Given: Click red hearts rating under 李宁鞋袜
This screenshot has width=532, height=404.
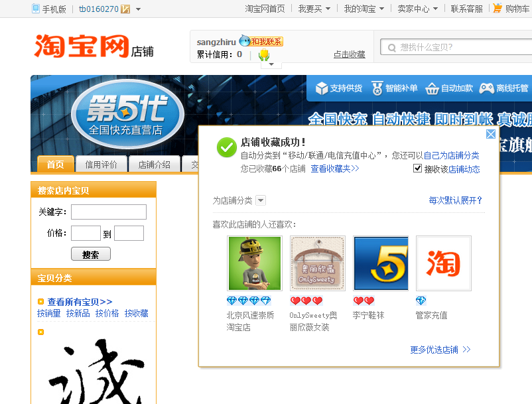Looking at the screenshot, I should 364,301.
